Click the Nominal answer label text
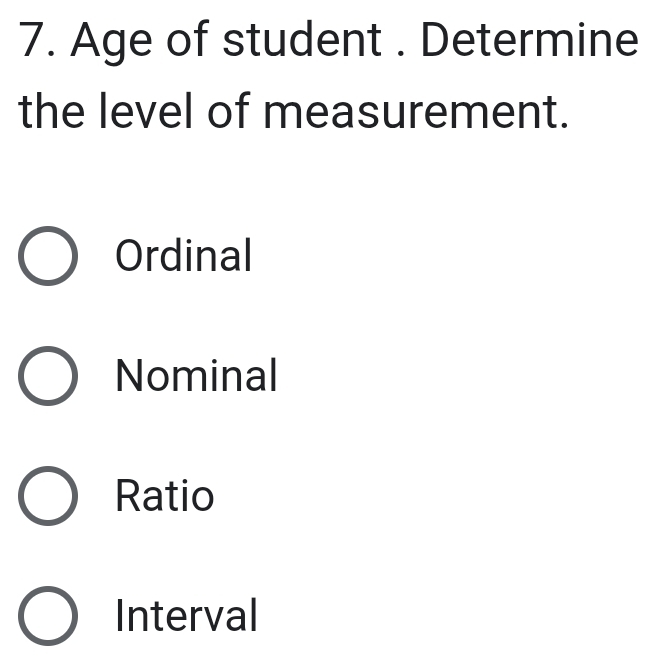 (196, 376)
